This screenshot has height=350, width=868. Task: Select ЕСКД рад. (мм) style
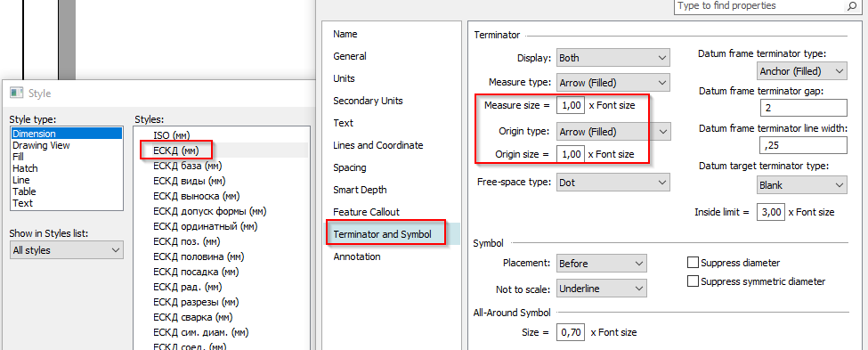(x=188, y=287)
